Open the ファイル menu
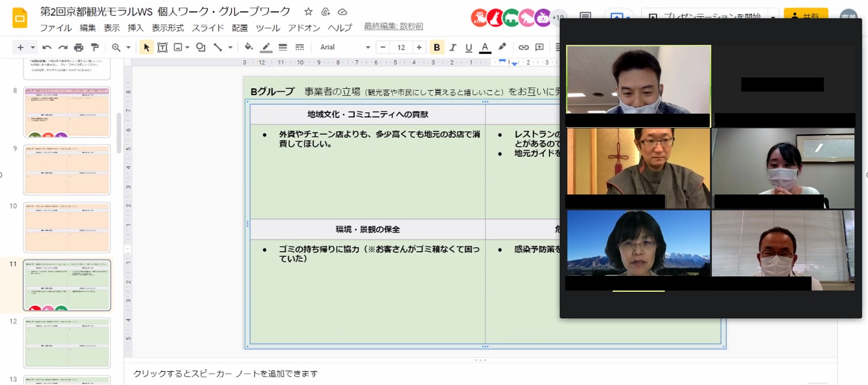 click(x=55, y=28)
